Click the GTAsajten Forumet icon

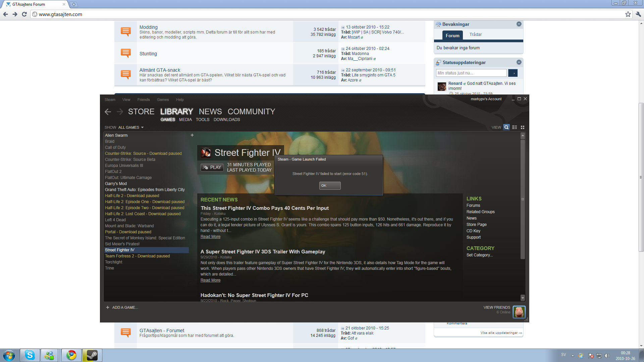(x=126, y=333)
